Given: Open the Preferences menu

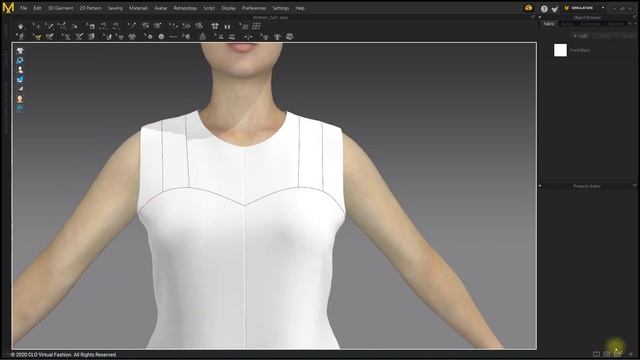Looking at the screenshot, I should 254,8.
